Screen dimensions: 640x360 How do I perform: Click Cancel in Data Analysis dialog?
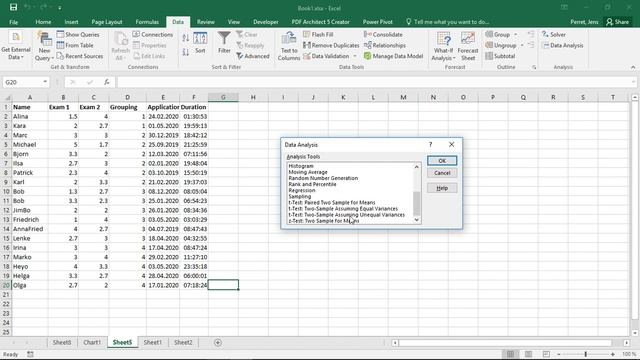442,173
